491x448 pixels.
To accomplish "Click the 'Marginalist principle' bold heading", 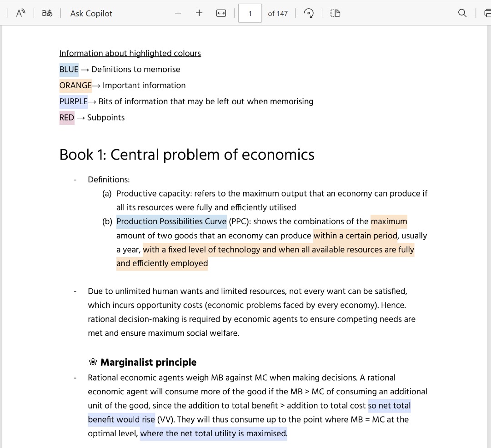I will click(x=147, y=362).
